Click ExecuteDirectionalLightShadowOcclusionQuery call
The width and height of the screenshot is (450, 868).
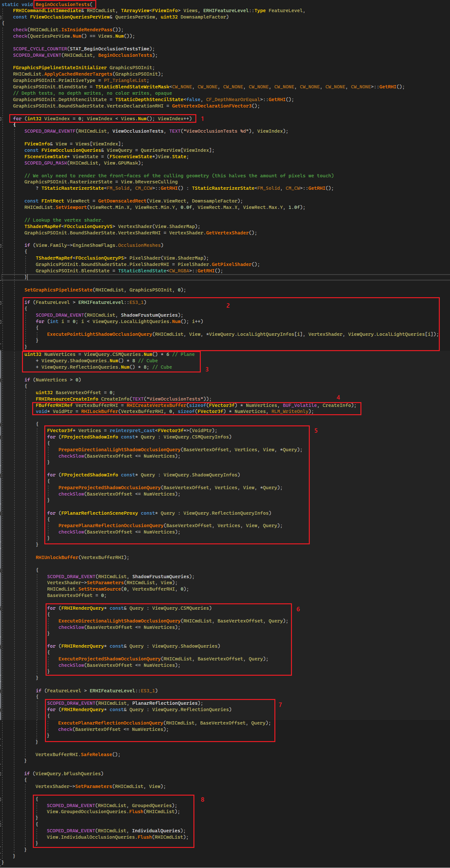pos(120,622)
